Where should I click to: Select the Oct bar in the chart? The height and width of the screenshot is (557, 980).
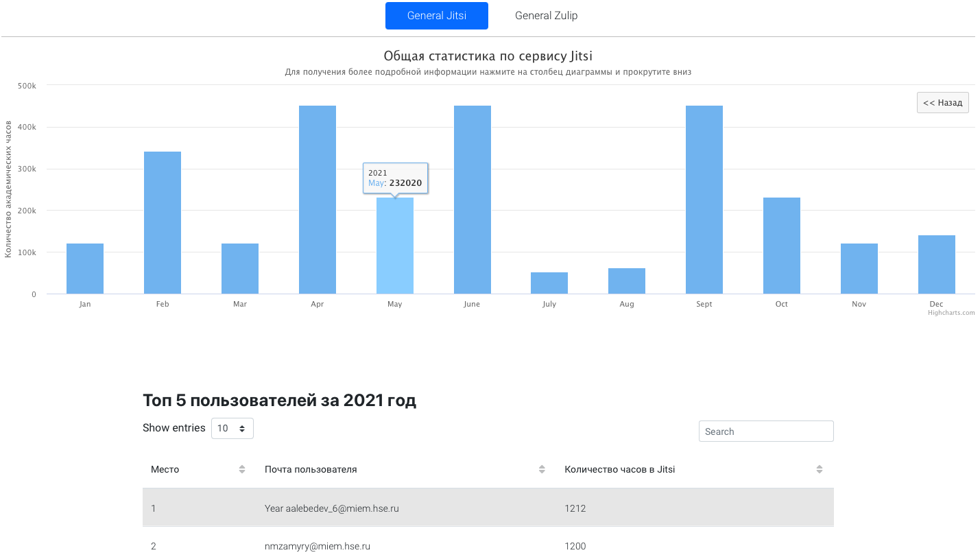coord(782,246)
